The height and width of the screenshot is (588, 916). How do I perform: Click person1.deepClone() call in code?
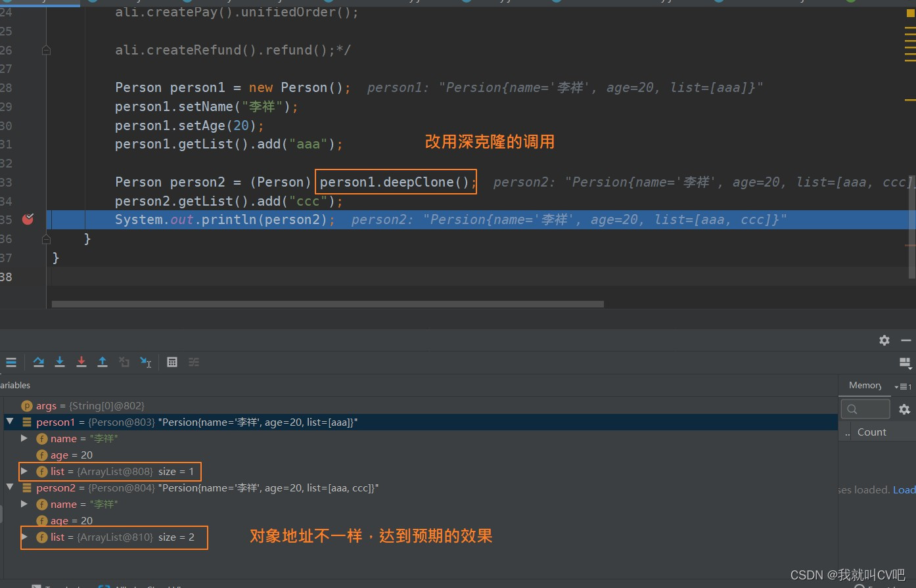click(396, 182)
